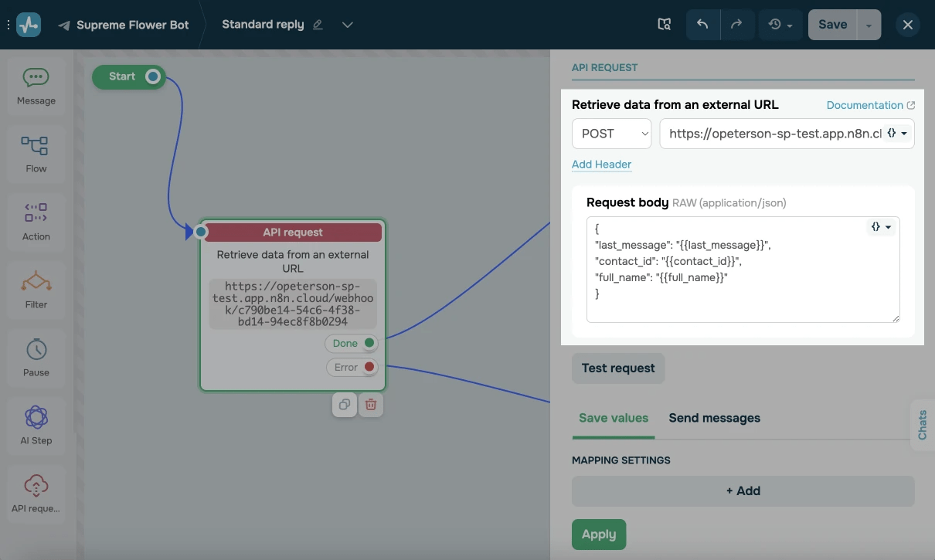This screenshot has width=935, height=560.
Task: Click the map search icon in header
Action: tap(665, 25)
